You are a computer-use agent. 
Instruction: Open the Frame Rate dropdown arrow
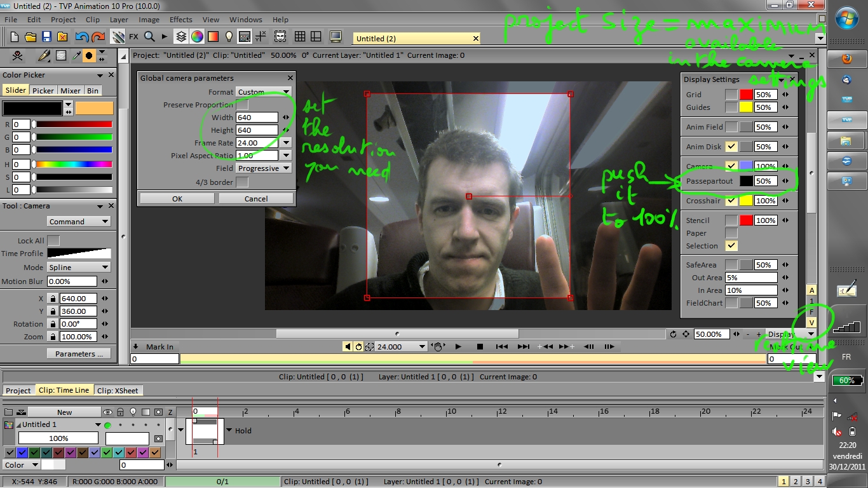pos(286,143)
